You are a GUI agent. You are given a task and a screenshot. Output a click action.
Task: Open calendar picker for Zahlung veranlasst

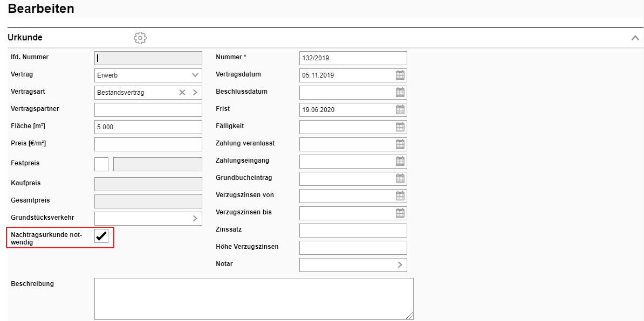[x=400, y=144]
